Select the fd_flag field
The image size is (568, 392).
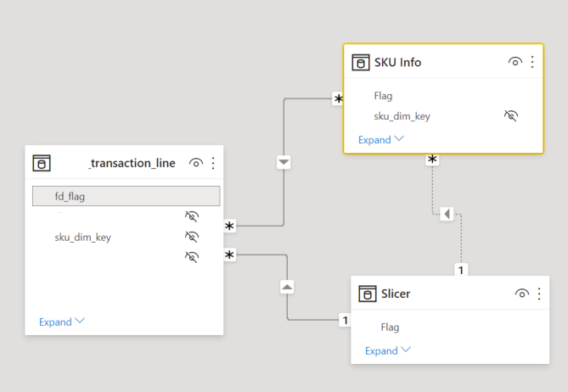(126, 196)
